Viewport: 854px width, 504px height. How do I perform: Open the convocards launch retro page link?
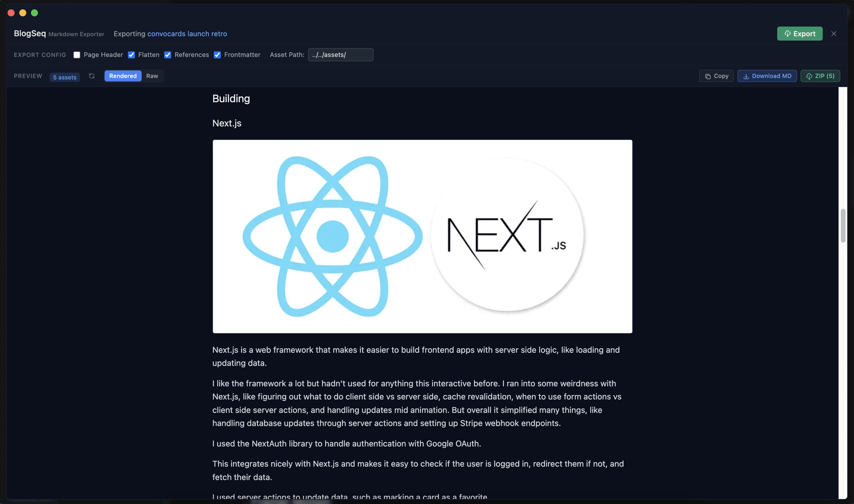pyautogui.click(x=187, y=34)
